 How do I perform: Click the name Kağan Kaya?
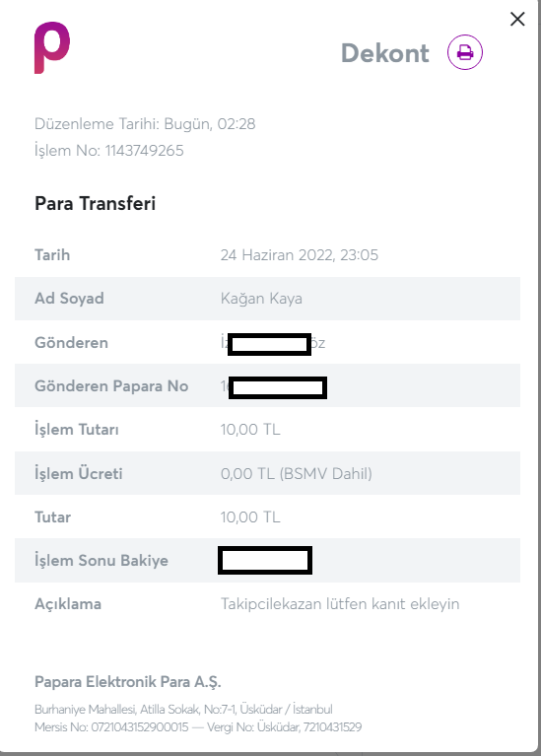click(261, 299)
